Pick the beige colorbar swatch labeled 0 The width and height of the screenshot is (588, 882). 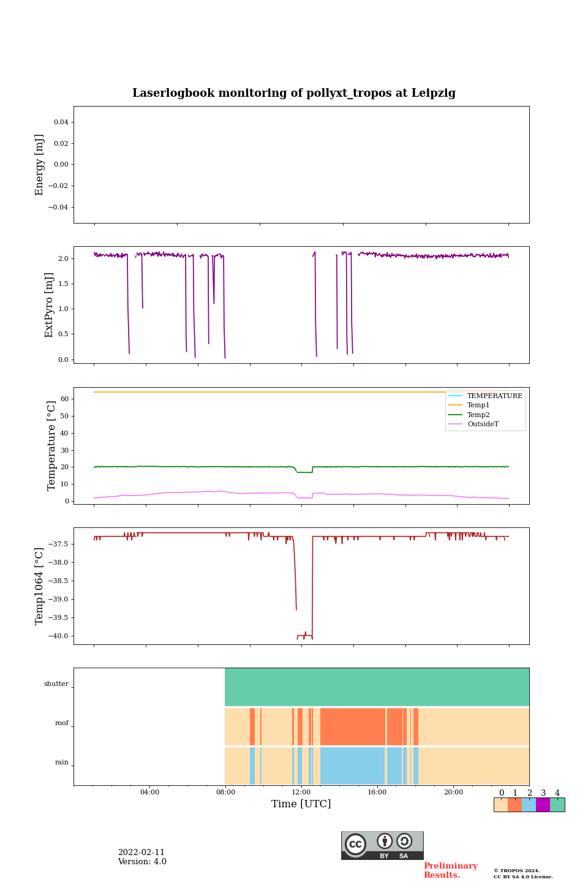click(x=500, y=805)
